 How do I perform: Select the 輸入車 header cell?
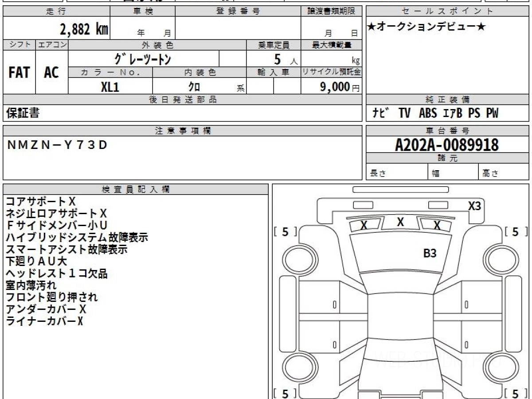pyautogui.click(x=274, y=73)
